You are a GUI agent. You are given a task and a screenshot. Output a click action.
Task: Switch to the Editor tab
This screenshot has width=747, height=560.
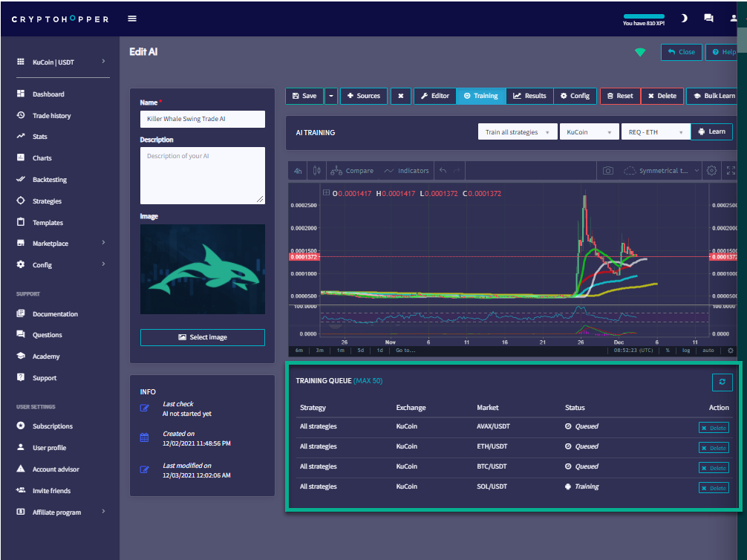click(434, 96)
